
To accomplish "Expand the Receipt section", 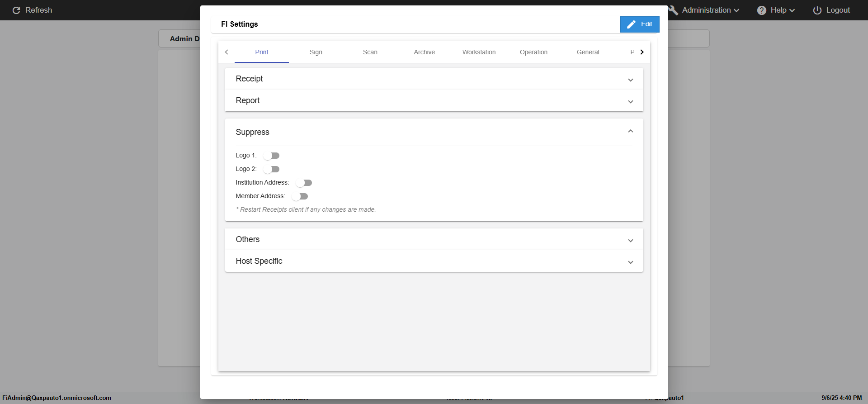I will (x=631, y=80).
